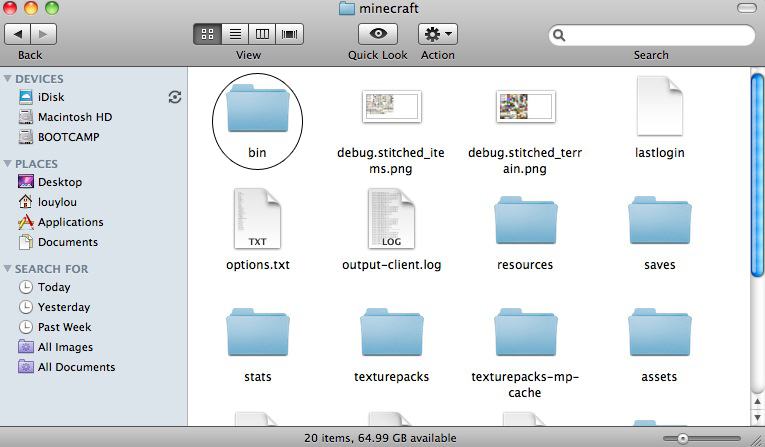Collapse the SEARCH FOR section

tap(7, 268)
